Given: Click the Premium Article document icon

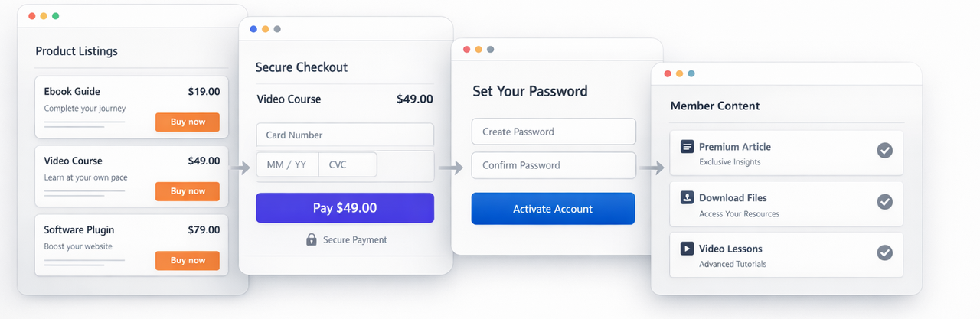Looking at the screenshot, I should pos(687,146).
